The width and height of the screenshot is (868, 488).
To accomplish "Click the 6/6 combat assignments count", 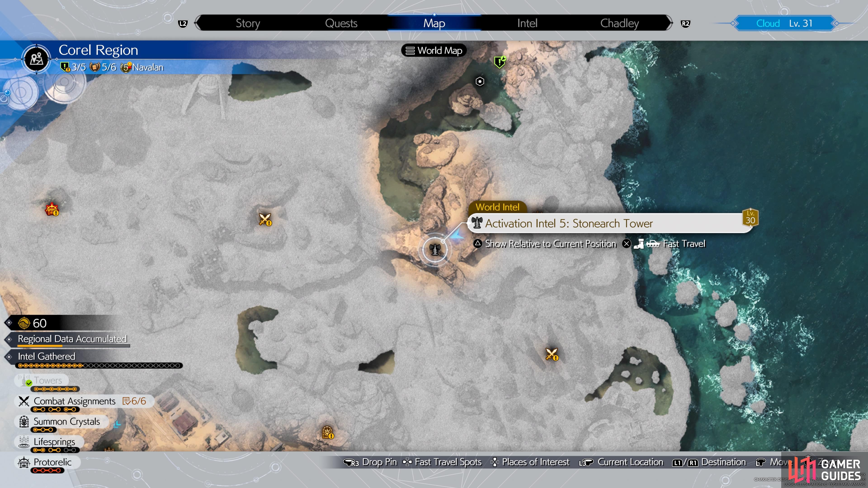I will (x=134, y=401).
